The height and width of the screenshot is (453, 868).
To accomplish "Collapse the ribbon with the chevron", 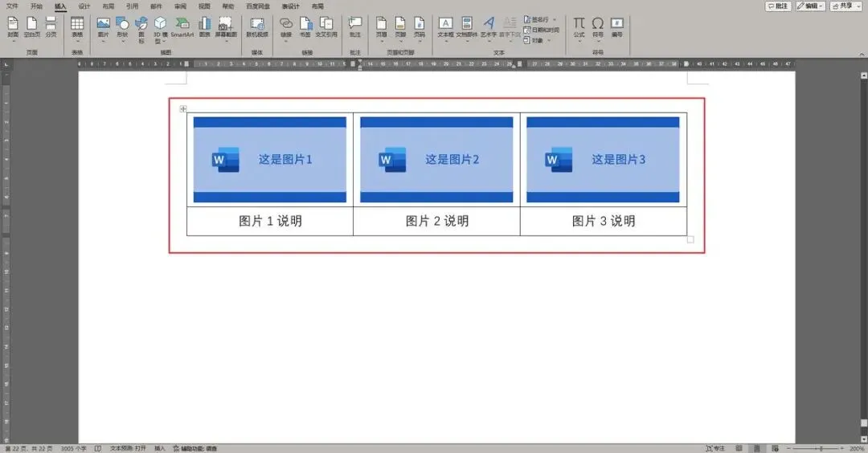I will [862, 54].
